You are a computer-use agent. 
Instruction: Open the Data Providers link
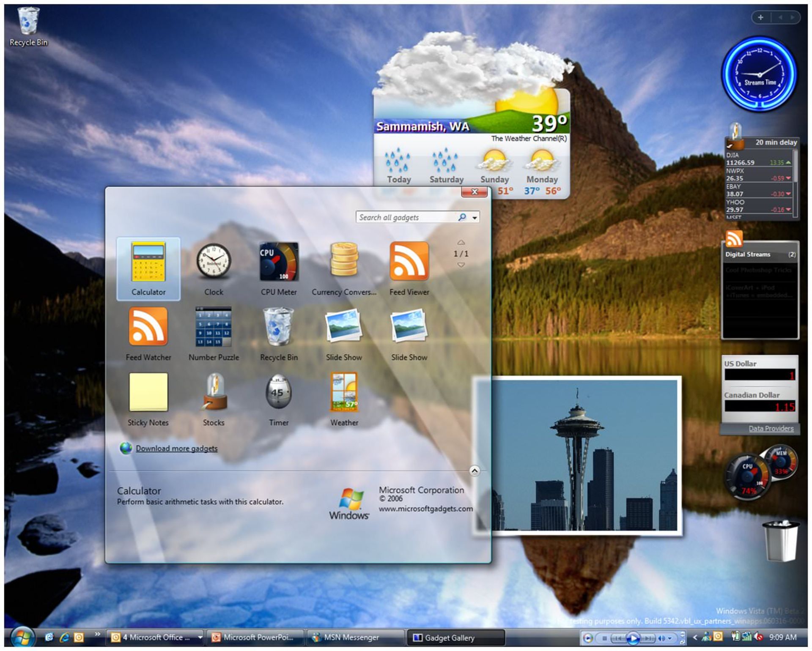pyautogui.click(x=771, y=429)
